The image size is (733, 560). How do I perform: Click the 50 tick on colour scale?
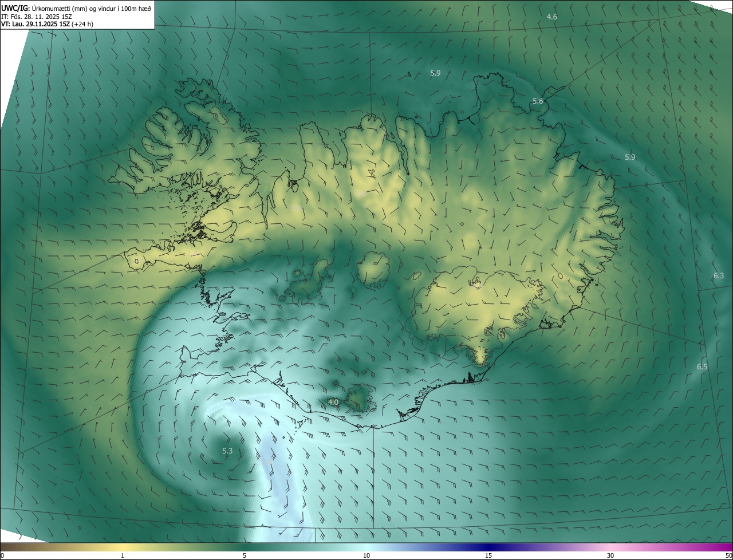pyautogui.click(x=729, y=556)
